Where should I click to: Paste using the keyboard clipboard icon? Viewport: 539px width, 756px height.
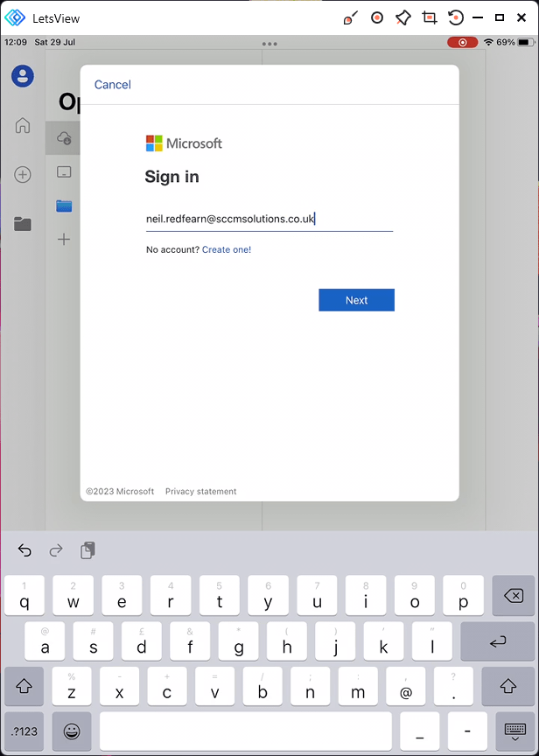tap(87, 550)
